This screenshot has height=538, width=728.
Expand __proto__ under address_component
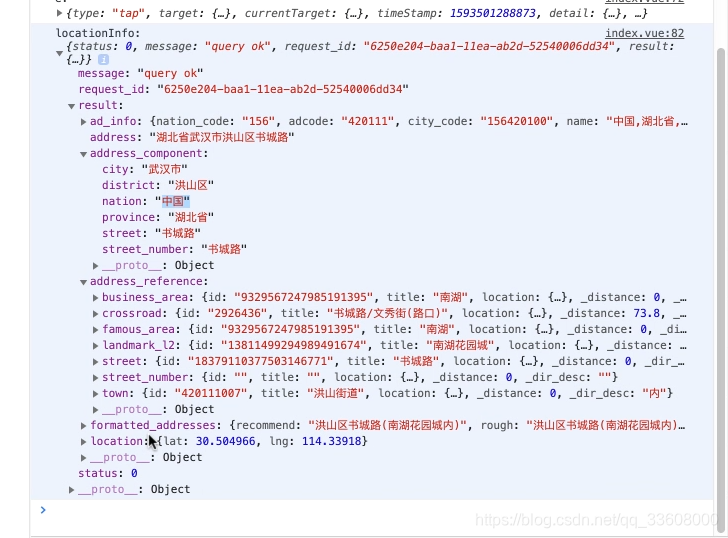tap(96, 266)
